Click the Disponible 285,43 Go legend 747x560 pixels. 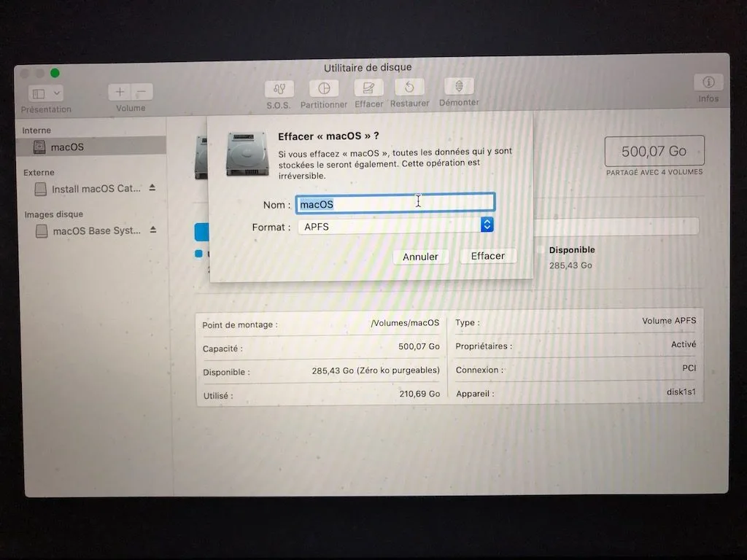(571, 257)
